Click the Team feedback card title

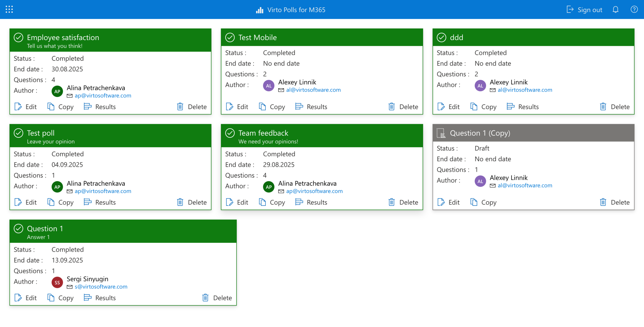(263, 133)
